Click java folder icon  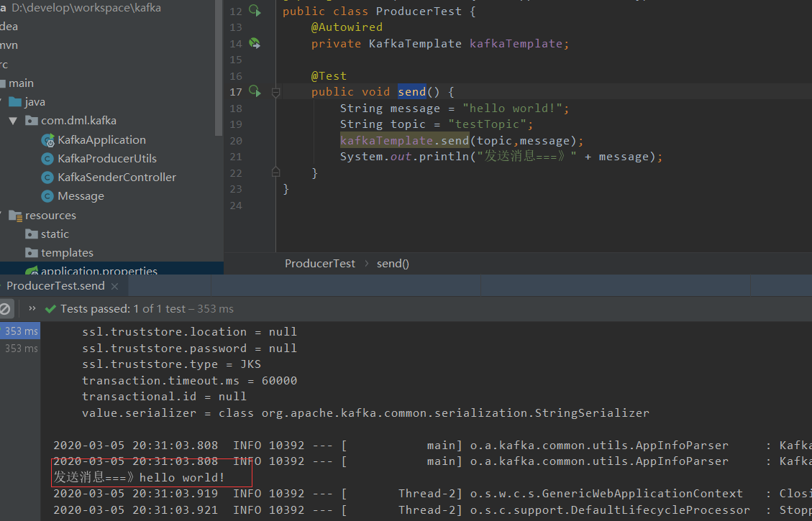[15, 101]
